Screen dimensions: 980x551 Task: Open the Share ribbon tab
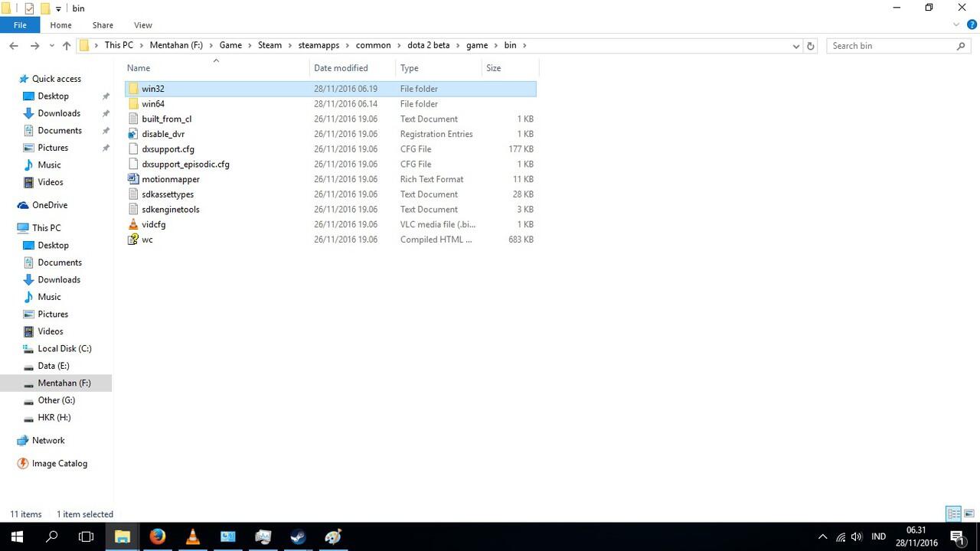(103, 25)
